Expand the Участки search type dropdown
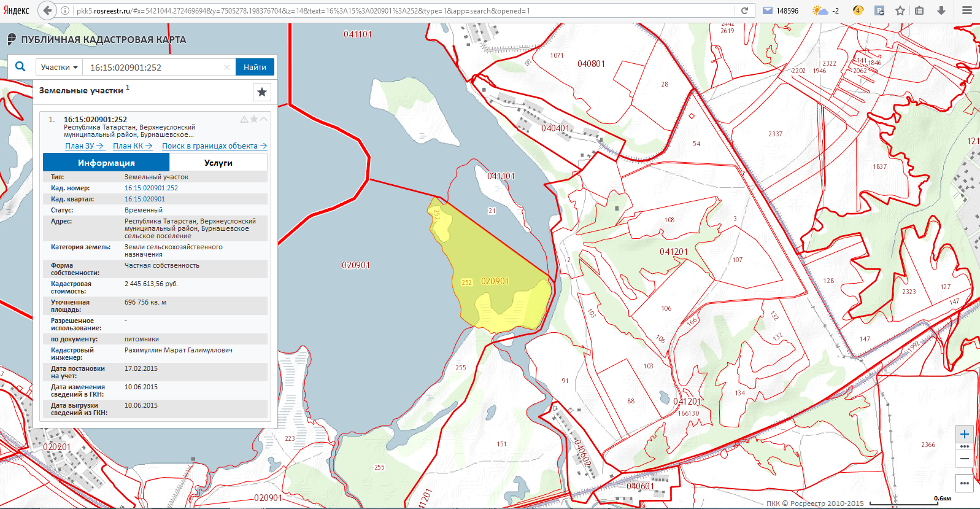980x509 pixels. coord(59,67)
